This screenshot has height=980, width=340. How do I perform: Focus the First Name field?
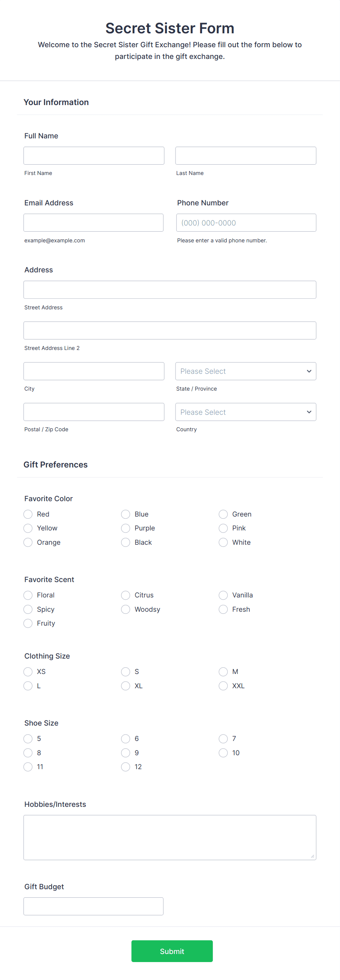click(94, 156)
